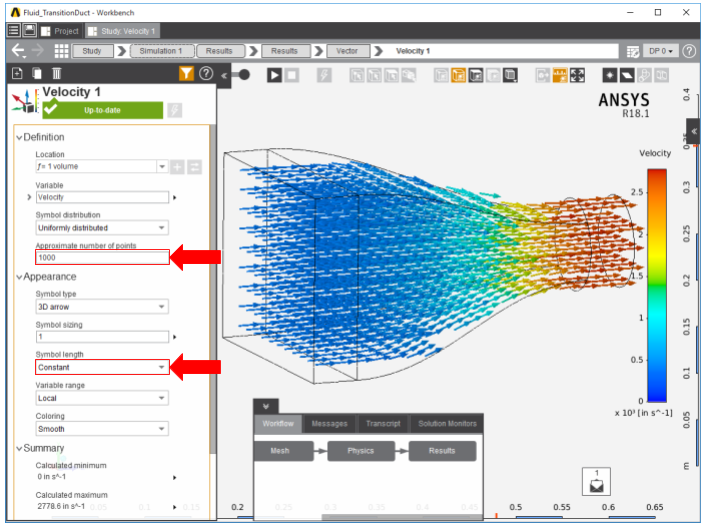Open the Solution Monitors tab
This screenshot has width=705, height=528.
(x=447, y=424)
